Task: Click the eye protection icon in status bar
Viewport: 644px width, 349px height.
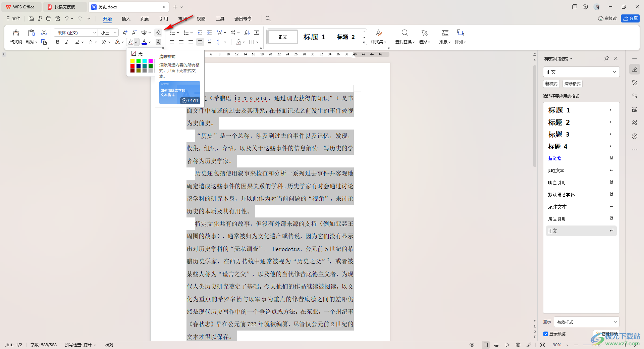Action: (x=472, y=345)
